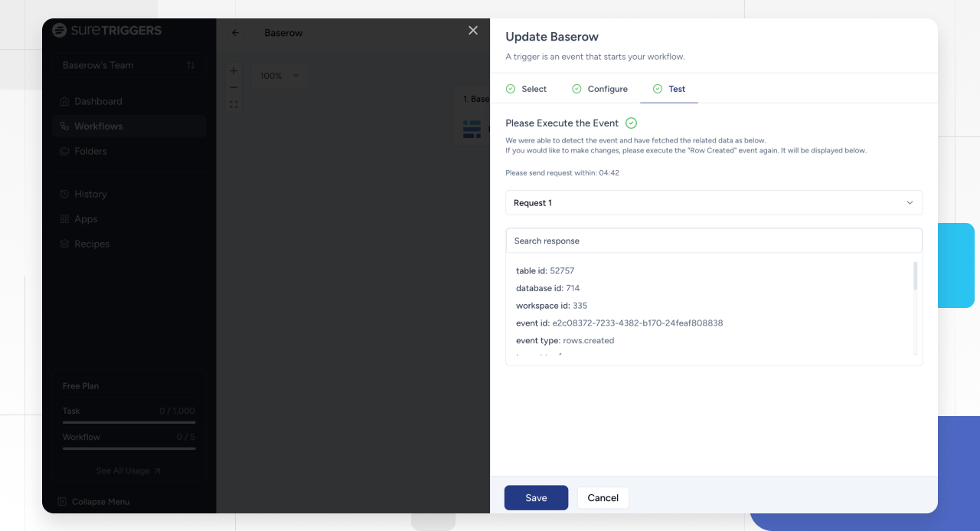Click the Search response input field
Screen dimensions: 980x531
pyautogui.click(x=714, y=241)
